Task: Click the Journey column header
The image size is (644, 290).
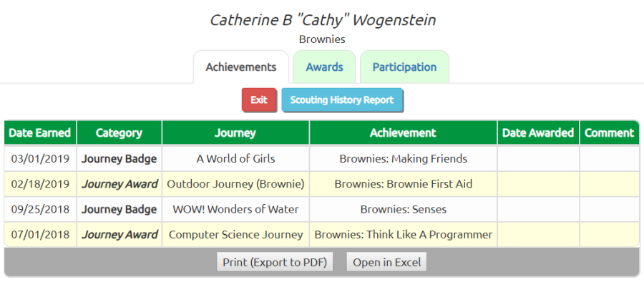Action: pos(235,132)
